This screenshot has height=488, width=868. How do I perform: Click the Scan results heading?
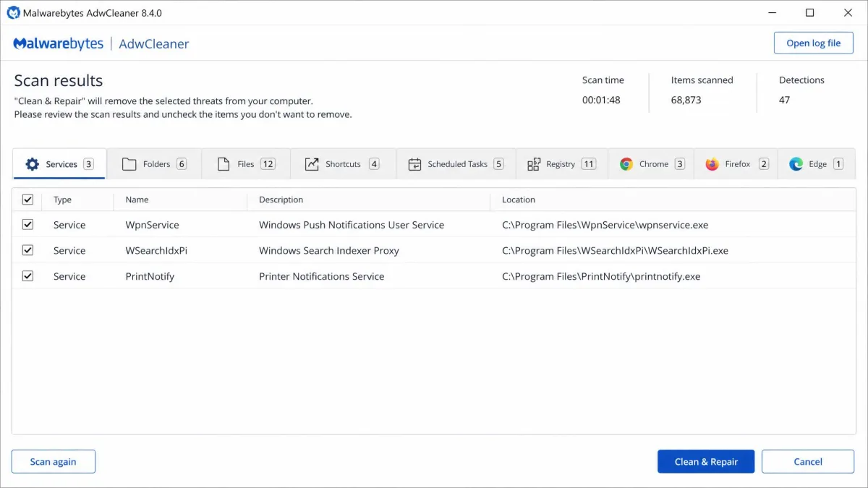(59, 80)
